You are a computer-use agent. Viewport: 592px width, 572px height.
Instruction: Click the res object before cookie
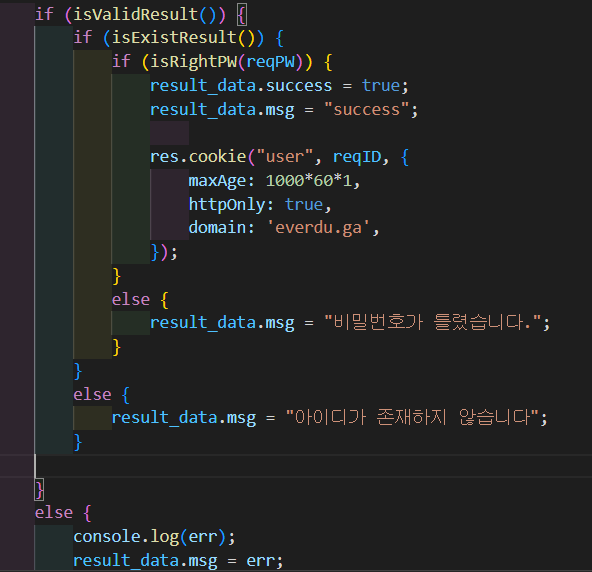165,157
